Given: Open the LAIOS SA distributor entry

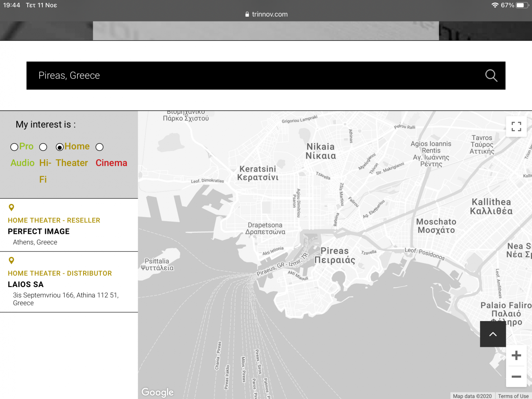Looking at the screenshot, I should pyautogui.click(x=26, y=284).
